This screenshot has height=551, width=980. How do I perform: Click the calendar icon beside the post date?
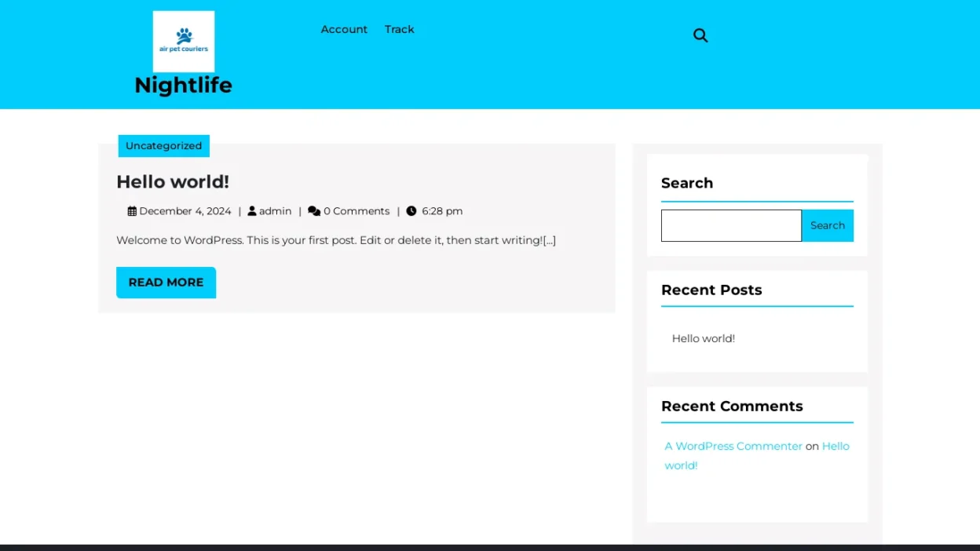132,211
